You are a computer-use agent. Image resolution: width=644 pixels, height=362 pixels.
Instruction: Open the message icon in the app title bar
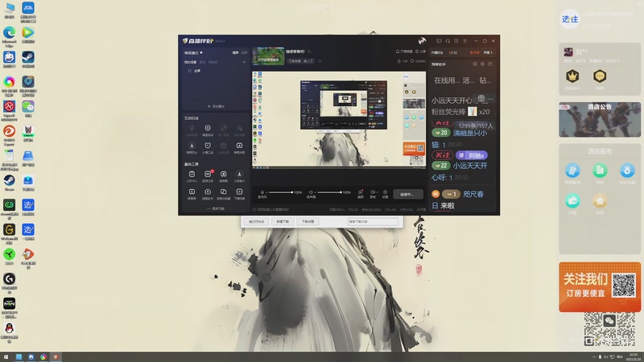(439, 41)
